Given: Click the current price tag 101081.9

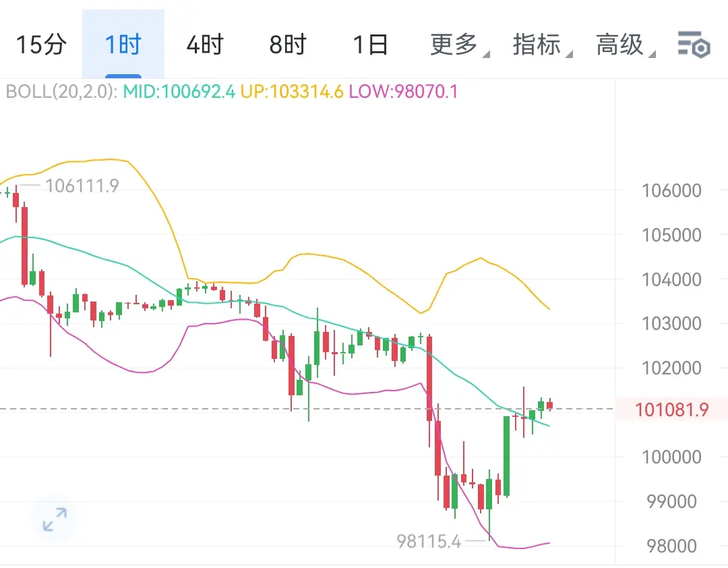Looking at the screenshot, I should 671,409.
